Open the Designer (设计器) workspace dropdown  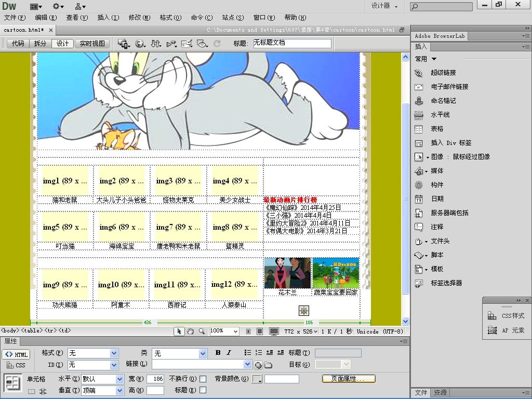point(384,6)
